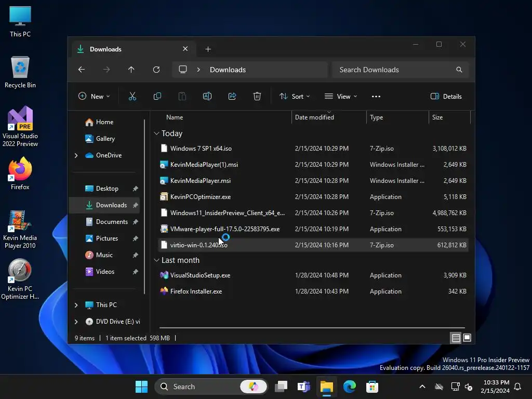Expand This PC tree node
Image resolution: width=532 pixels, height=399 pixels.
click(76, 305)
